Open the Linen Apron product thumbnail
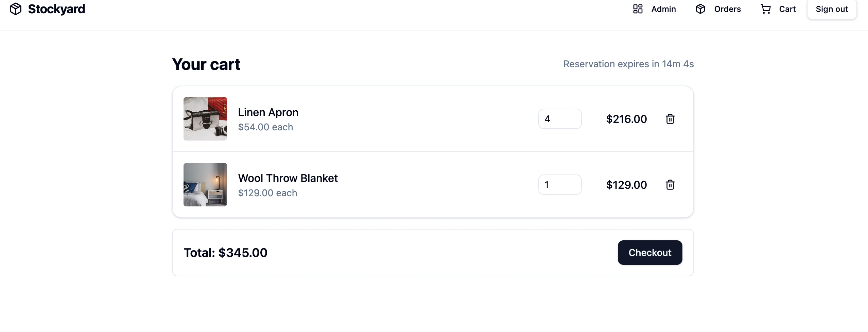868x332 pixels. pos(205,119)
